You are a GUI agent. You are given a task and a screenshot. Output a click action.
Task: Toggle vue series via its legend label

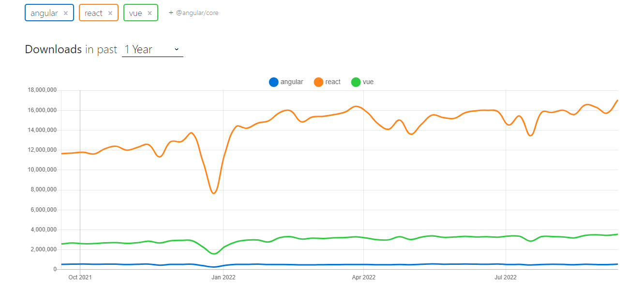pos(368,82)
